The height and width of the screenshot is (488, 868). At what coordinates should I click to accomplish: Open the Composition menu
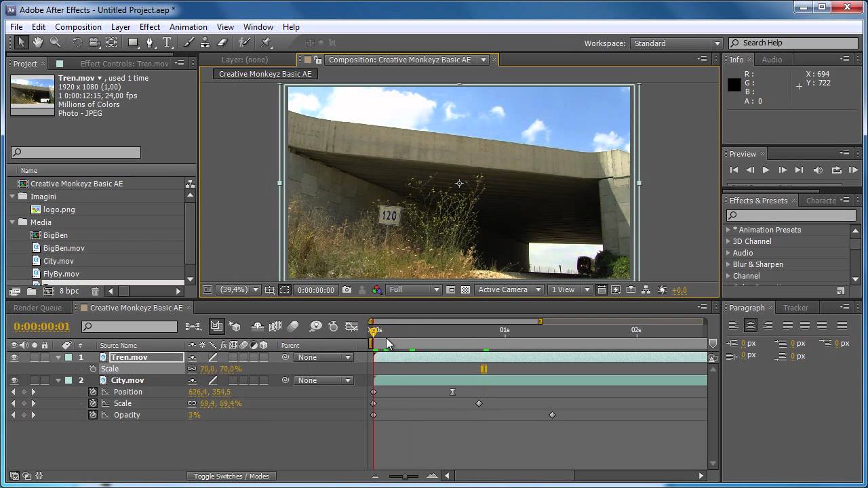[78, 27]
